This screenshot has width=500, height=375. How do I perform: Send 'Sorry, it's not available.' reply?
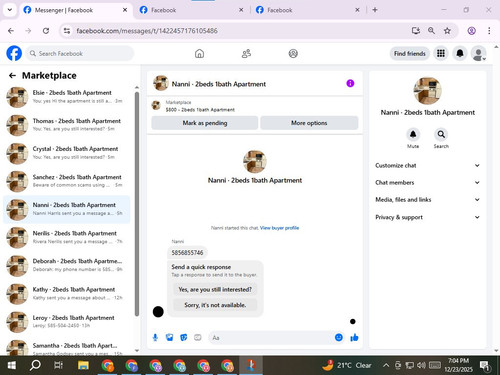pyautogui.click(x=215, y=305)
